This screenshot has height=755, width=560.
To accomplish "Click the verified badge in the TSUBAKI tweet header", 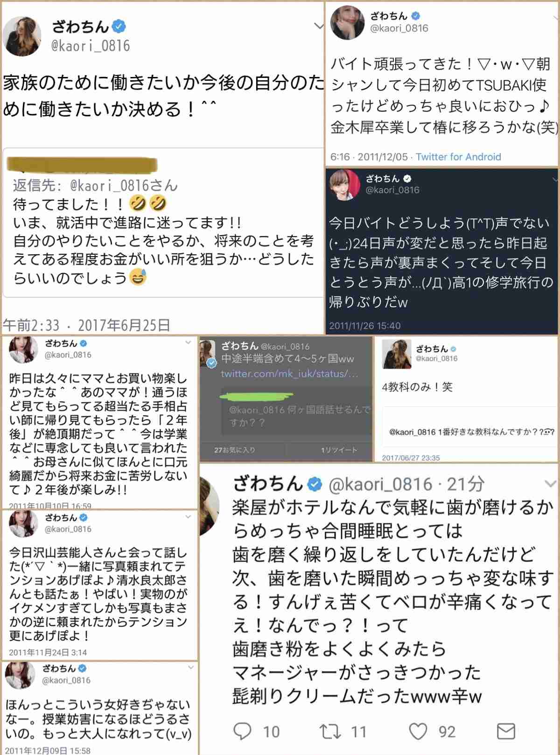I will (416, 16).
